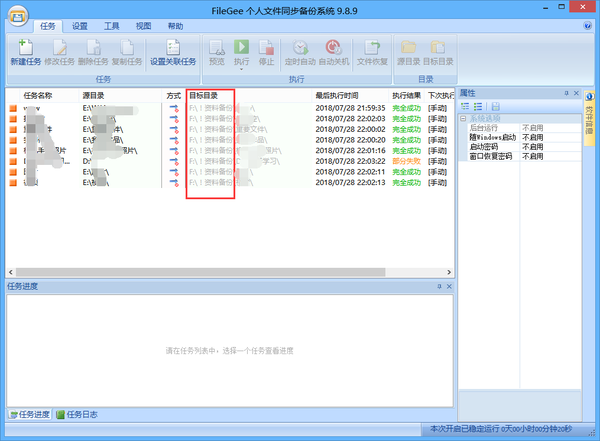The image size is (600, 441).
Task: Click orange task icon in 22:01:16 row
Action: pos(13,151)
